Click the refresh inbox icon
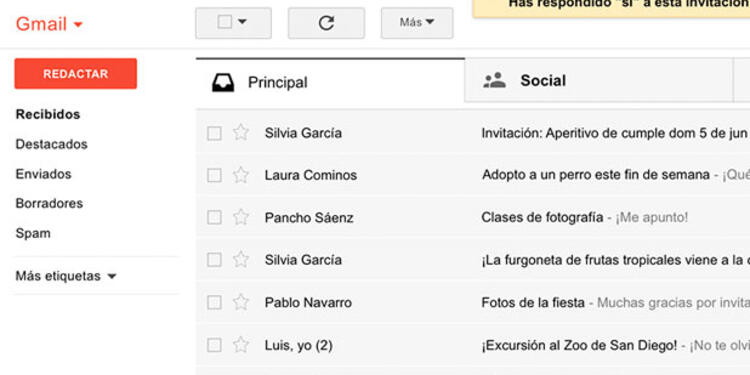750x375 pixels. [x=326, y=22]
